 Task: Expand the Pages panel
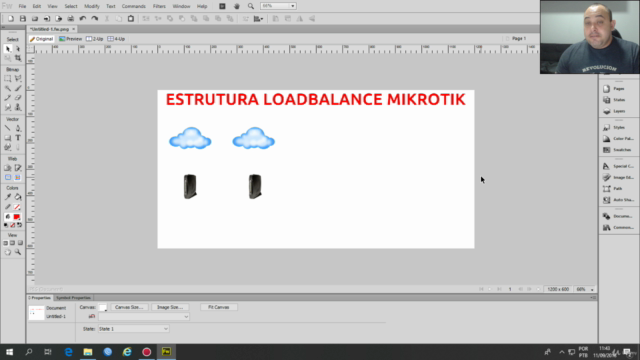point(618,89)
